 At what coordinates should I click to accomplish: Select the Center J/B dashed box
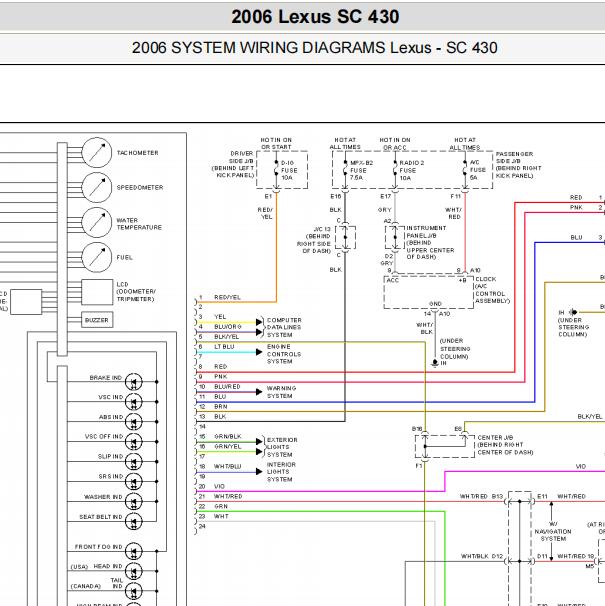point(445,446)
